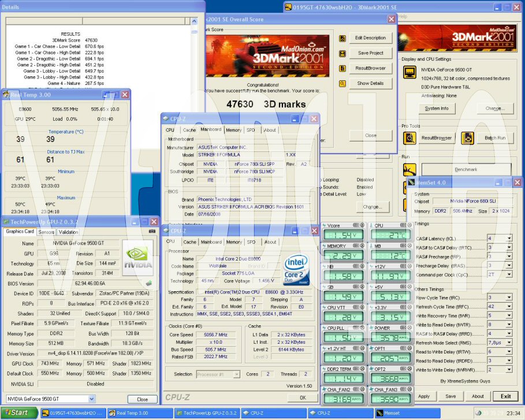Switch to Memset in the taskbar
Screen dimensions: 525x420
(x=407, y=413)
